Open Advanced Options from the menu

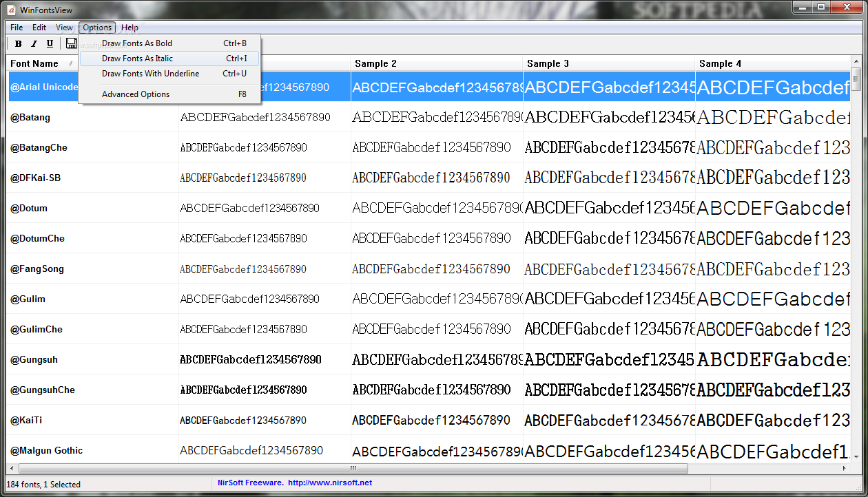(170, 94)
